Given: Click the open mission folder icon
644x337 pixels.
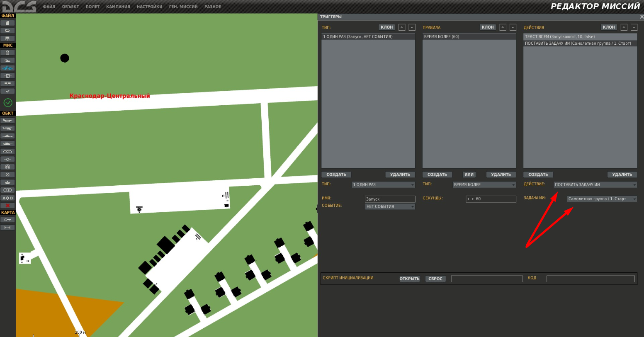Looking at the screenshot, I should [x=7, y=31].
